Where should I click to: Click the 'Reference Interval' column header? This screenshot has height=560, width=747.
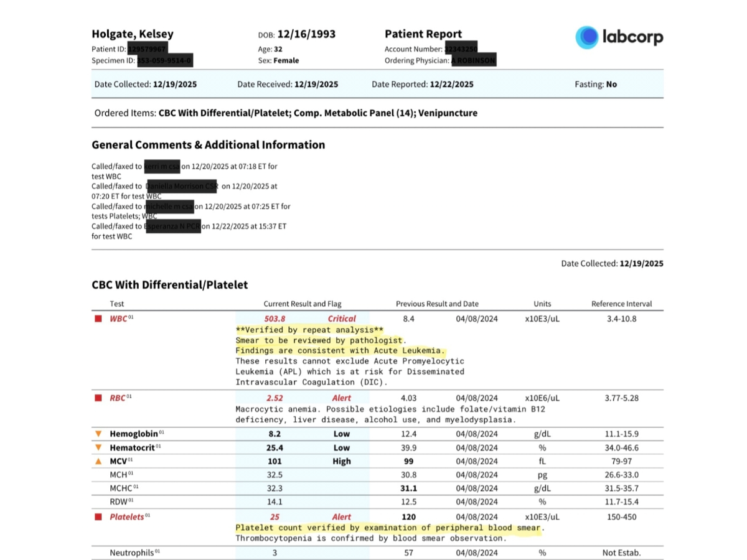[x=621, y=304]
